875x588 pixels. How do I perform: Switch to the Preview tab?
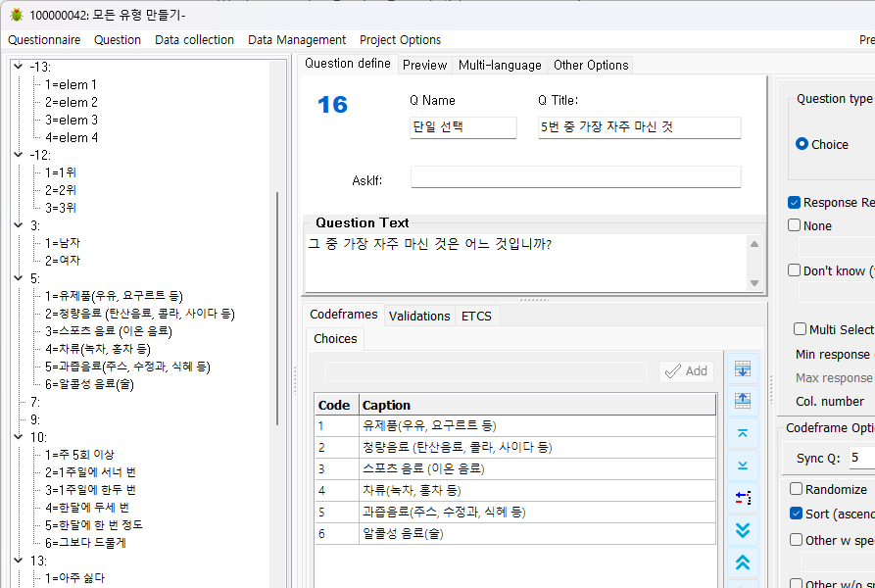tap(424, 65)
